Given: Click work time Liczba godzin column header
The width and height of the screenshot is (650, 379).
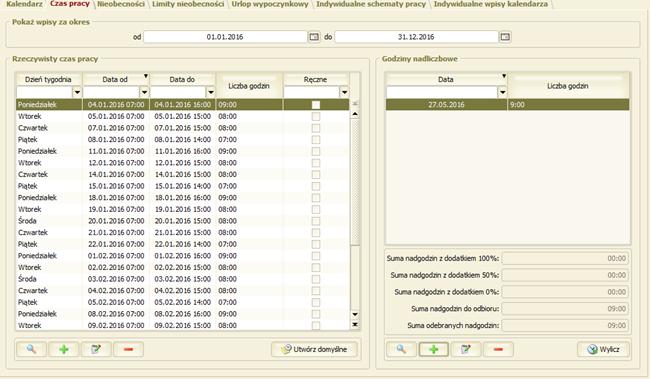Looking at the screenshot, I should click(249, 86).
